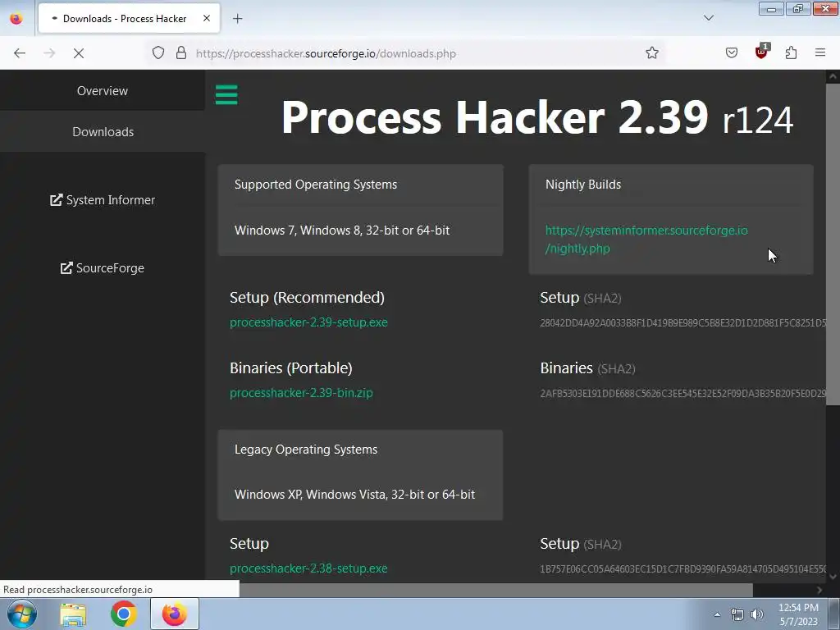Click the forward navigation arrow

pyautogui.click(x=49, y=53)
